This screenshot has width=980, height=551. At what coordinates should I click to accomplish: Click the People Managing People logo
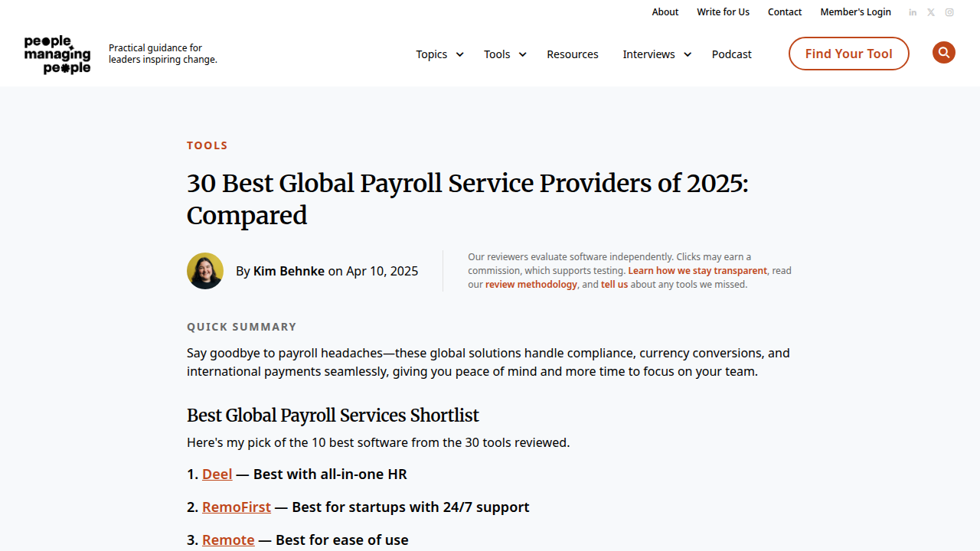57,54
